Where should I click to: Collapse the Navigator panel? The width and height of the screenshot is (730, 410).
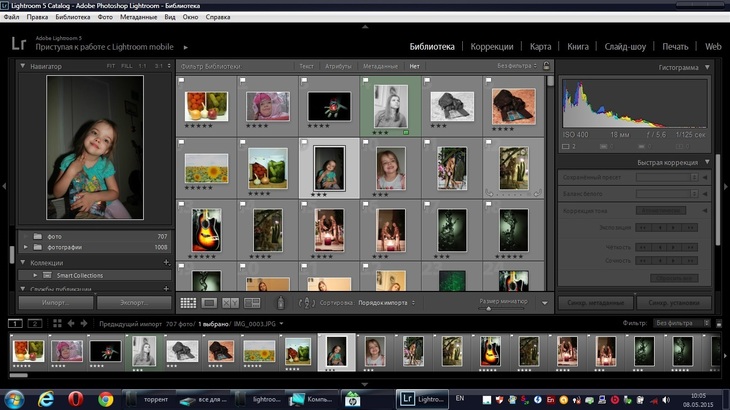(x=25, y=66)
